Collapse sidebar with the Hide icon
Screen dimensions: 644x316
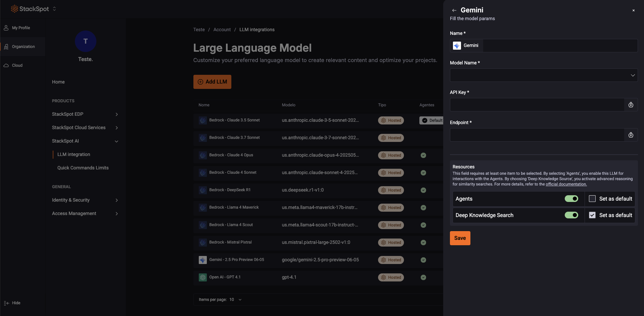[x=7, y=303]
